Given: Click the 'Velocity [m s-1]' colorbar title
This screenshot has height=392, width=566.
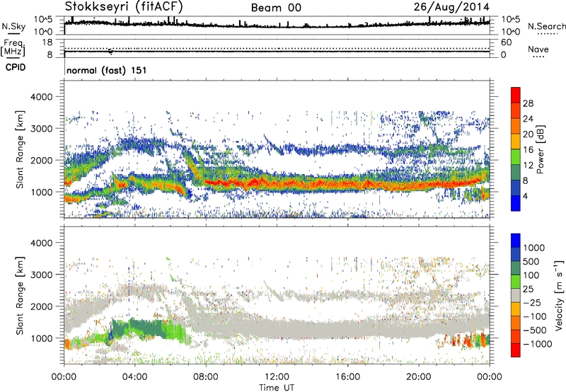Looking at the screenshot, I should (x=559, y=295).
